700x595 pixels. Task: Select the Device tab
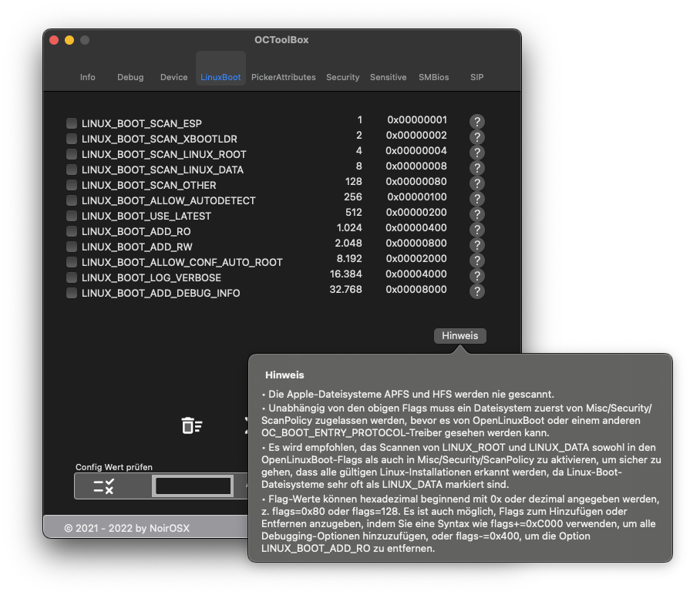click(x=173, y=77)
